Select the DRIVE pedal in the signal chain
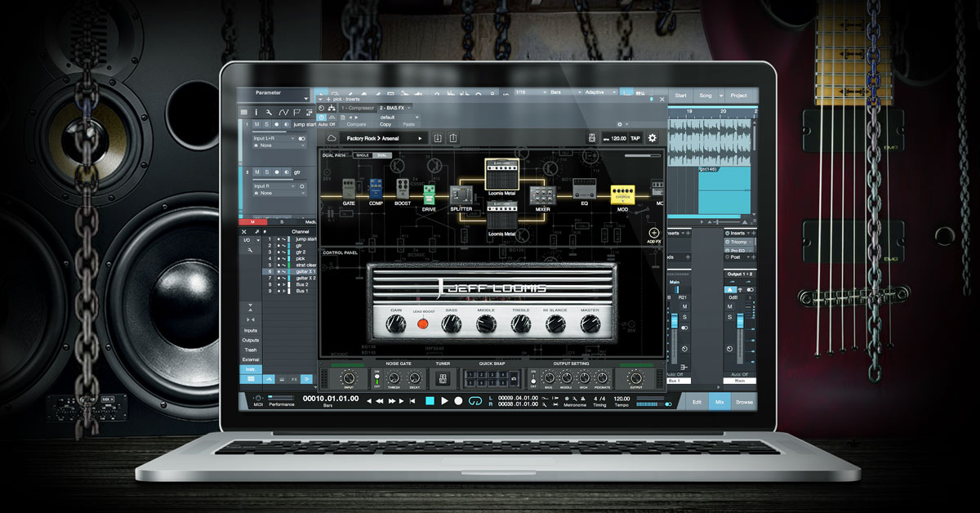Image resolution: width=980 pixels, height=513 pixels. coord(428,196)
